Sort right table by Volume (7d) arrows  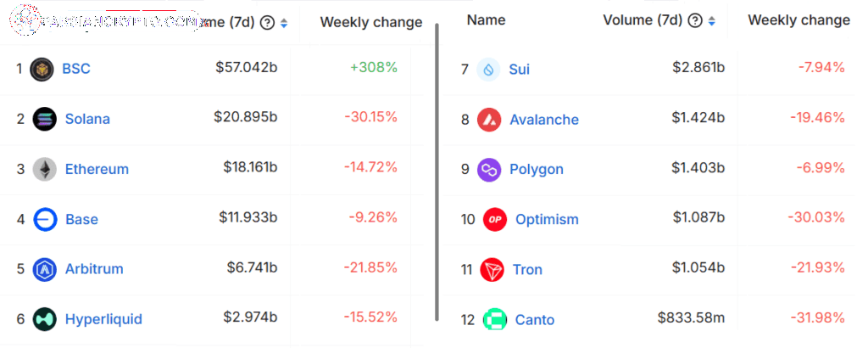(x=712, y=21)
